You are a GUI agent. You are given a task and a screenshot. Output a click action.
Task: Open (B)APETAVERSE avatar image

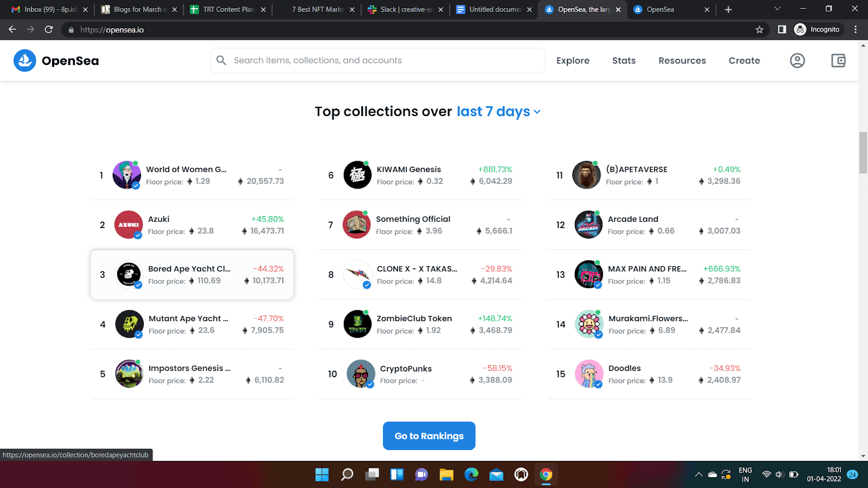(586, 175)
